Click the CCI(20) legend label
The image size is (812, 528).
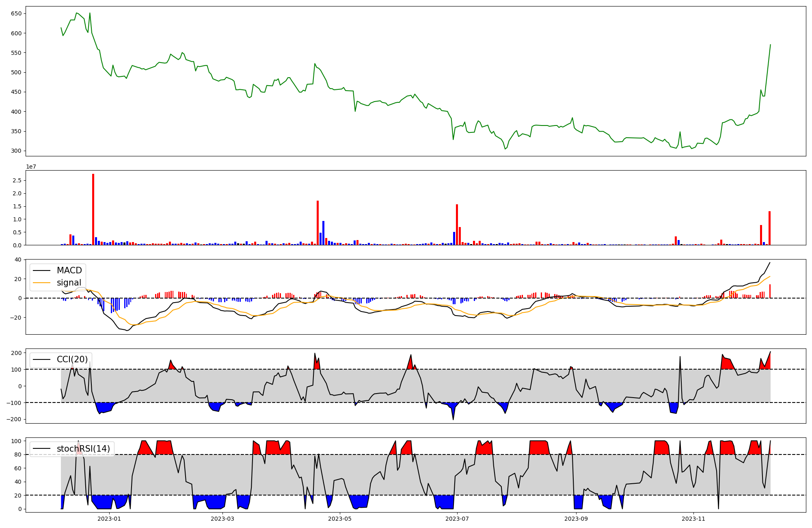(x=72, y=359)
